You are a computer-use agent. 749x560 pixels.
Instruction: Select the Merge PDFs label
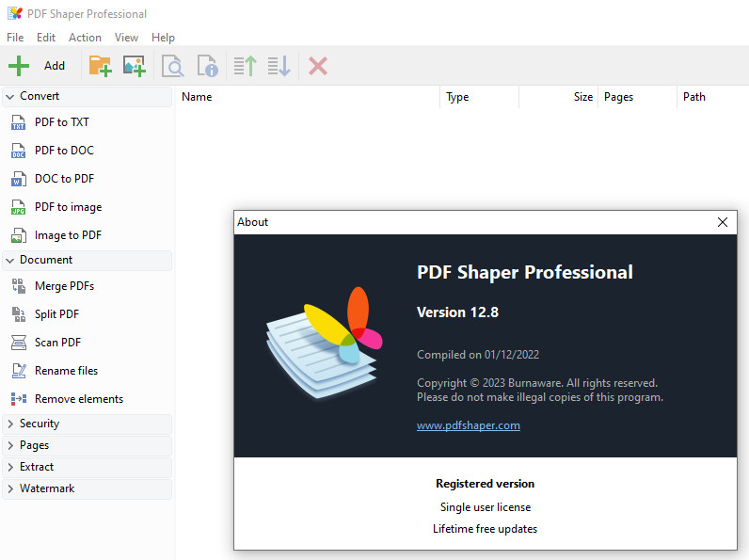tap(64, 286)
